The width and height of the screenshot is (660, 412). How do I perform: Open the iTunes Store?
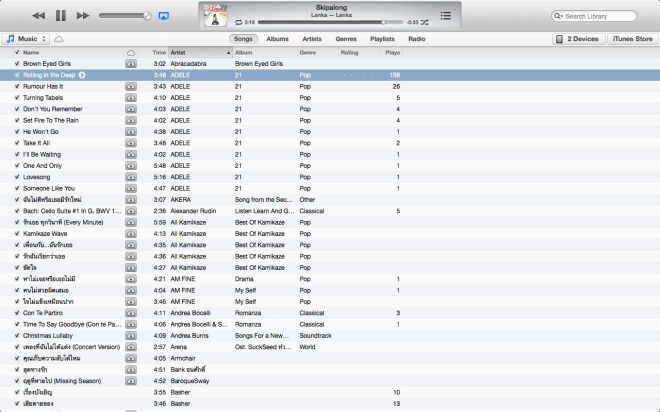(632, 38)
